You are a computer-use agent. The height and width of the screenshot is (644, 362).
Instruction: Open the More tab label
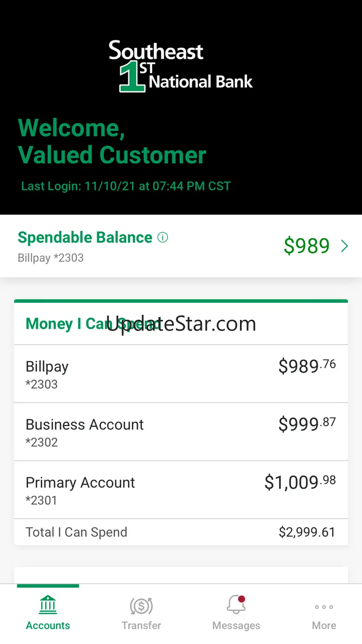coord(324,625)
